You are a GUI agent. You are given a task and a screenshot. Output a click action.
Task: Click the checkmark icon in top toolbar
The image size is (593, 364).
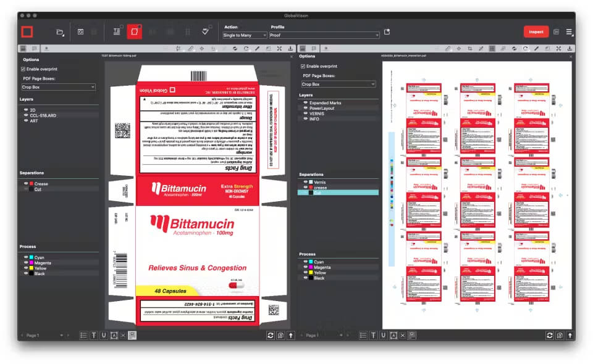(x=205, y=31)
